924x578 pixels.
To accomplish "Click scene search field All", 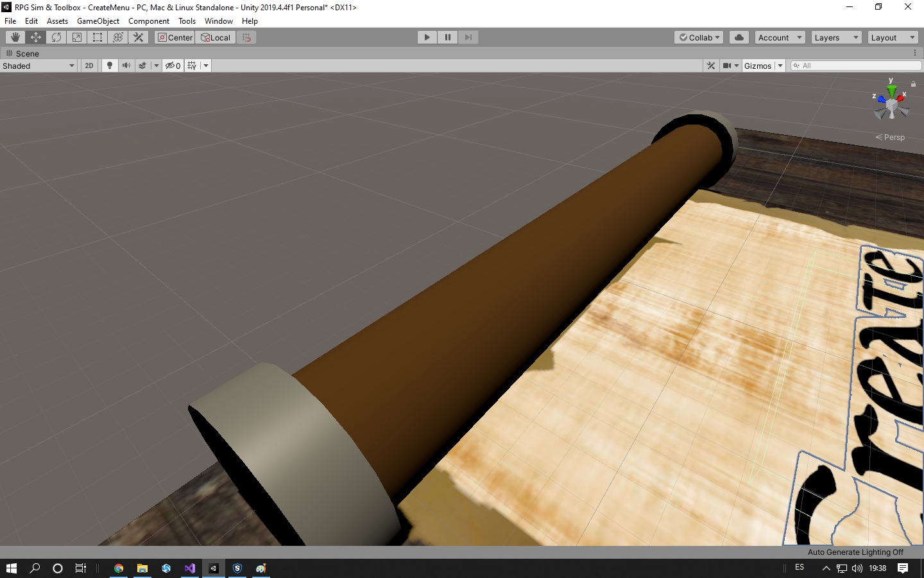I will click(x=856, y=66).
